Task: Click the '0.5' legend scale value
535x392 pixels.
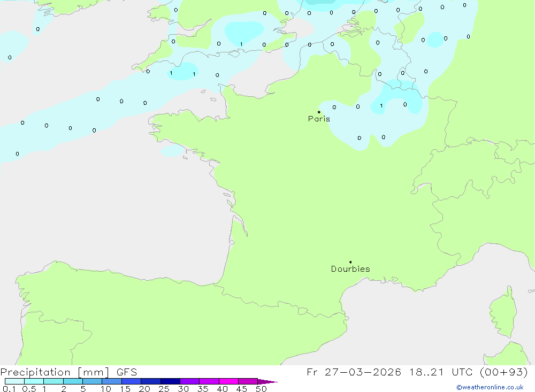Action: coord(29,389)
